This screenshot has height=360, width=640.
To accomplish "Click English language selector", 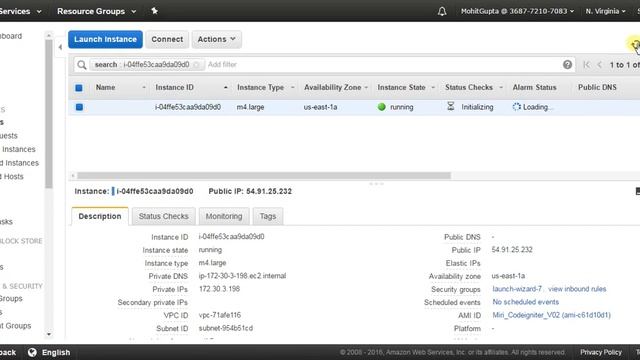I will pyautogui.click(x=56, y=352).
